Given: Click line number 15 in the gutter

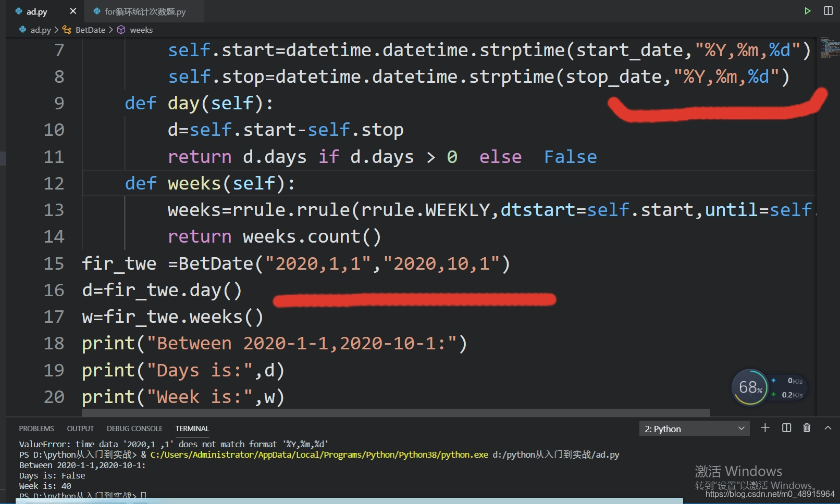Looking at the screenshot, I should [x=54, y=263].
